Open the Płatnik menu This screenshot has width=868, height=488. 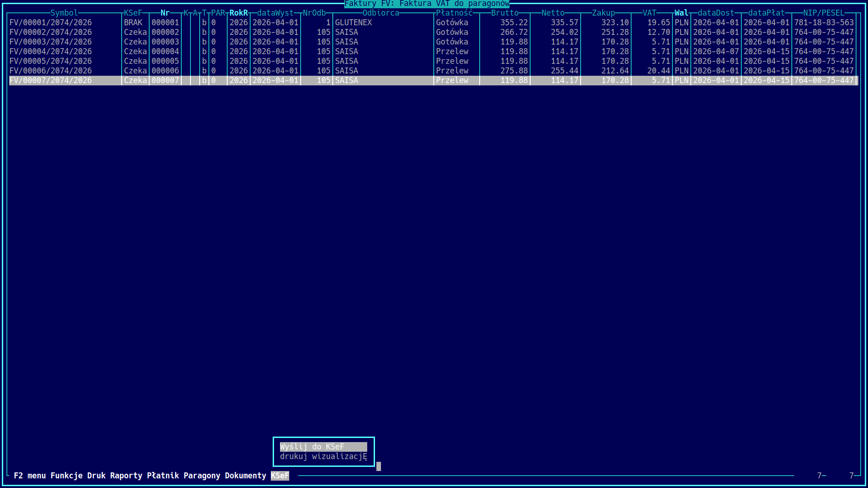[x=163, y=476]
